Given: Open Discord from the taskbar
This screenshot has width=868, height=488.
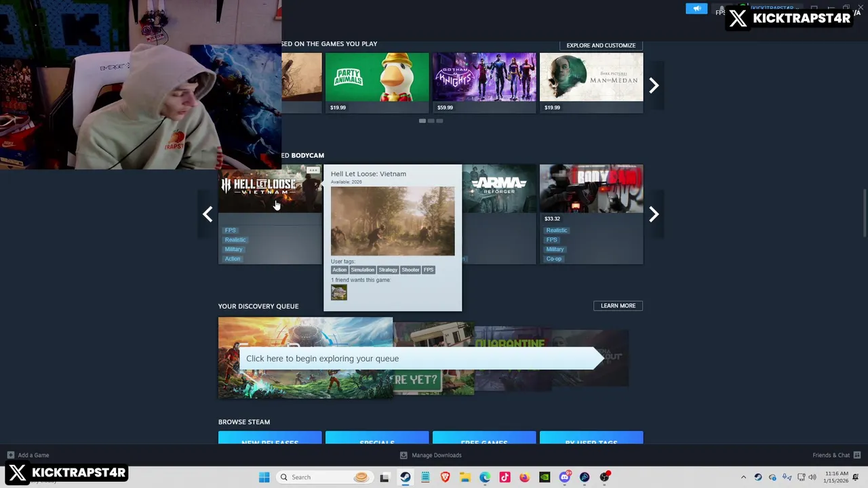Looking at the screenshot, I should (565, 477).
